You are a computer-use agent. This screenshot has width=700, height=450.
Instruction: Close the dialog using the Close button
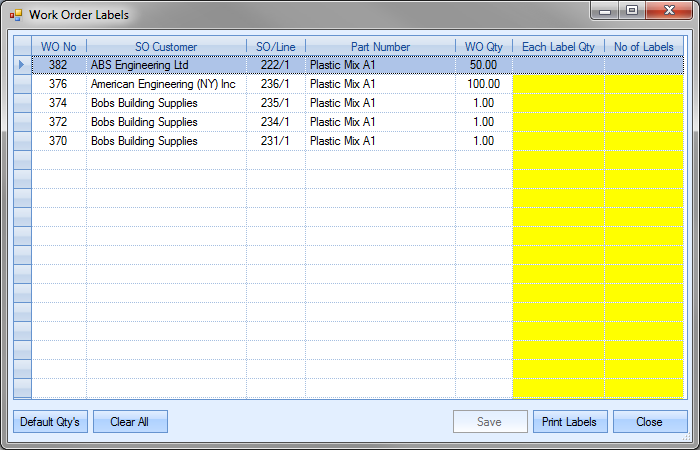point(649,422)
